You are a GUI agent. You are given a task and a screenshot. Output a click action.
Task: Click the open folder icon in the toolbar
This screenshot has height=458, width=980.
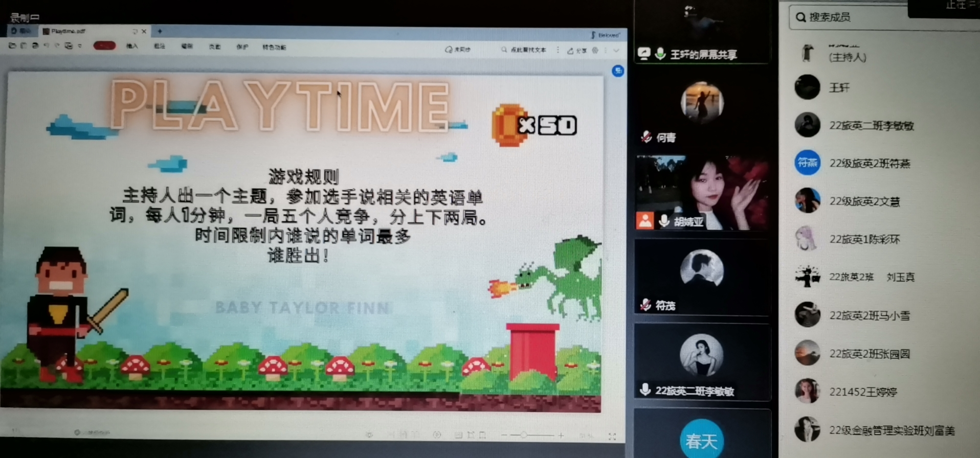[12, 45]
